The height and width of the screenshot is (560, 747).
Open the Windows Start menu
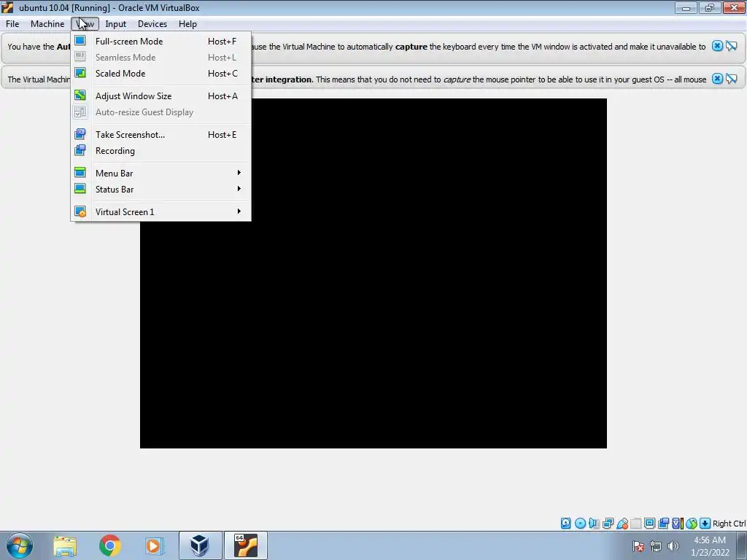[x=20, y=545]
